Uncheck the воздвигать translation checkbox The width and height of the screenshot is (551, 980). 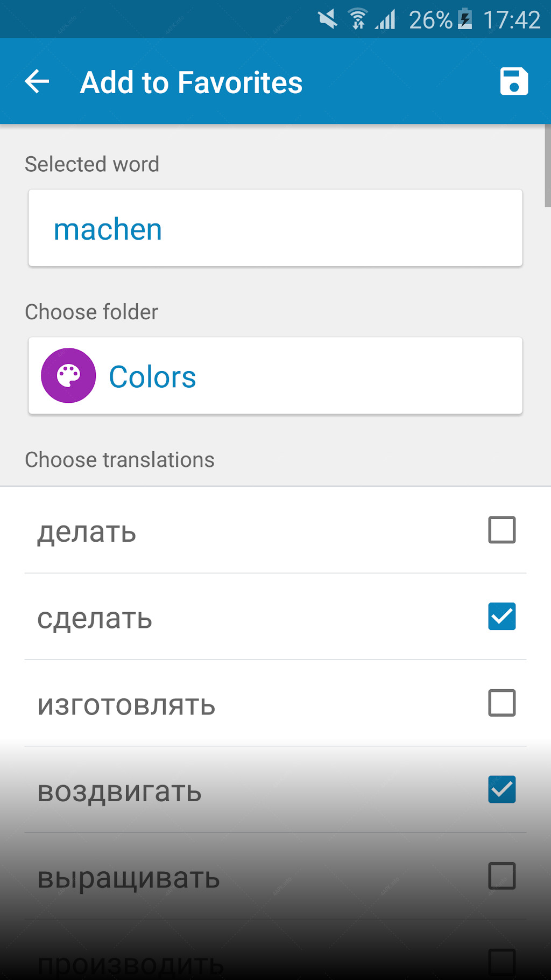(502, 789)
